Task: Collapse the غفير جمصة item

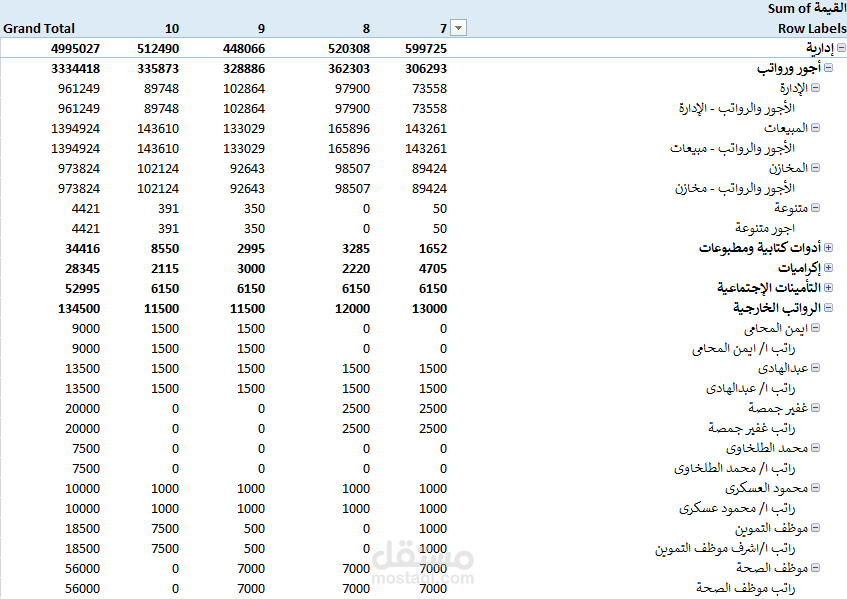Action: [815, 407]
